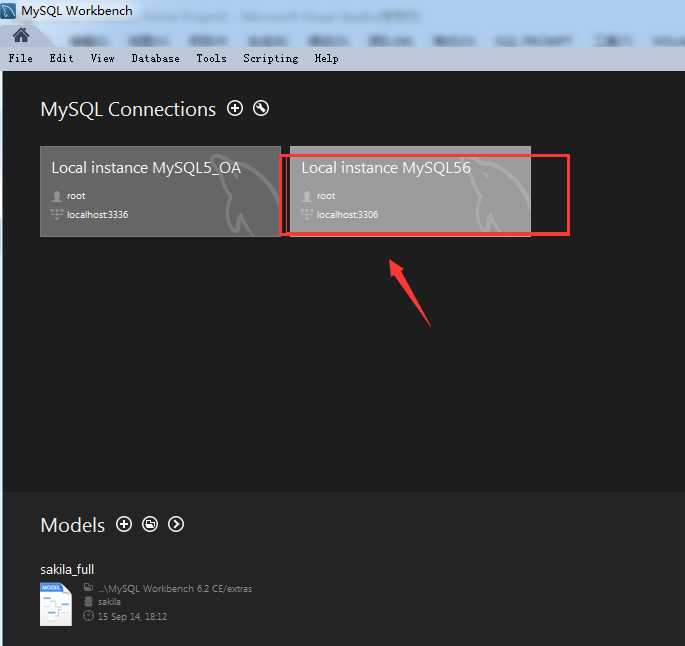Click the root user on MySQL56 tile

(x=326, y=196)
